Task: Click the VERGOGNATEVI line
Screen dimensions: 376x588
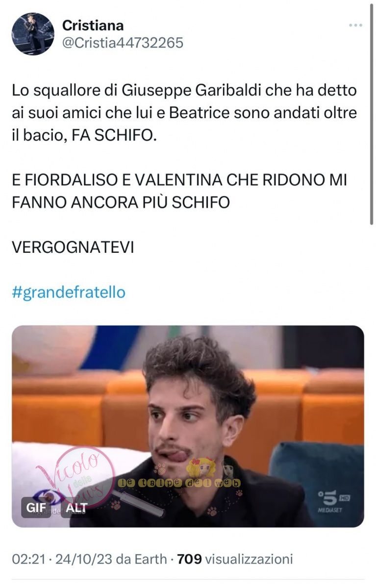Action: pyautogui.click(x=73, y=247)
